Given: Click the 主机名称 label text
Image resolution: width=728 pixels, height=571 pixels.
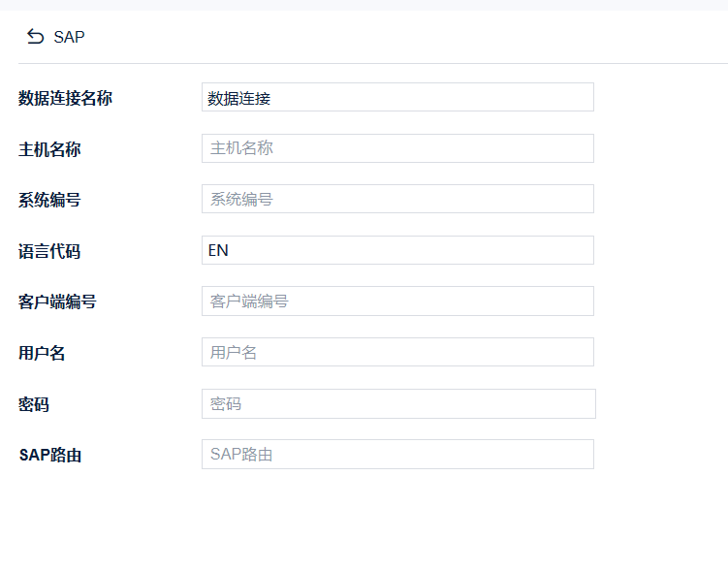Looking at the screenshot, I should click(x=49, y=149).
